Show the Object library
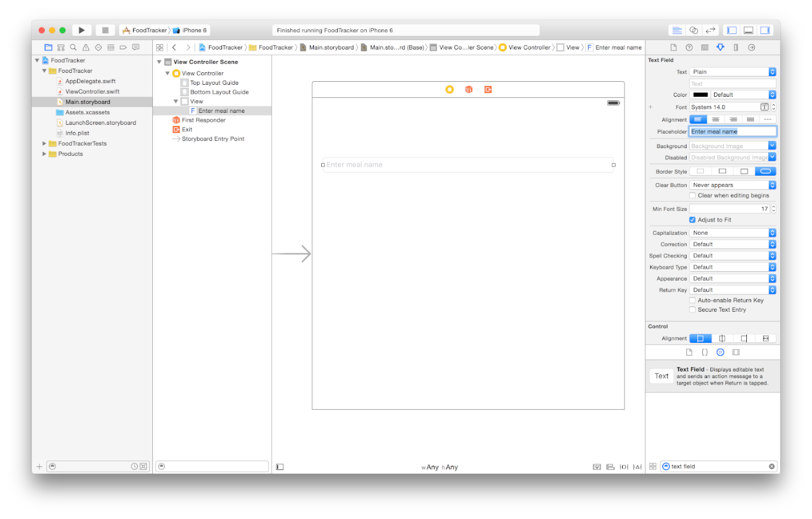 [720, 352]
